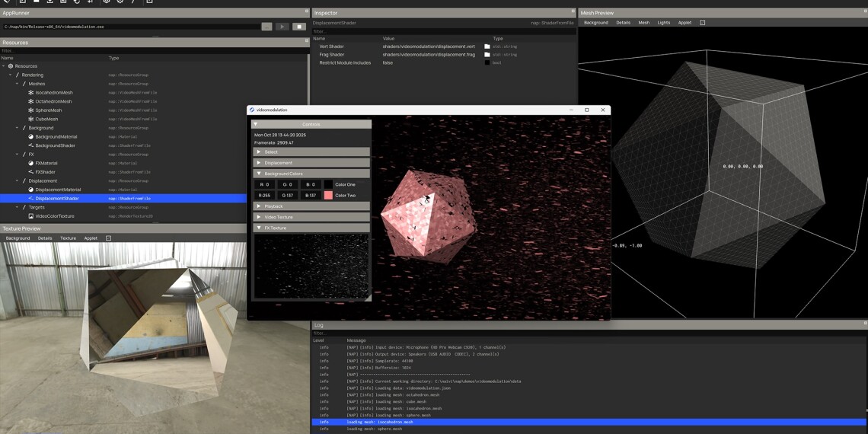Toggle the Restrict Module Includes checkbox
This screenshot has height=434, width=868.
[487, 63]
